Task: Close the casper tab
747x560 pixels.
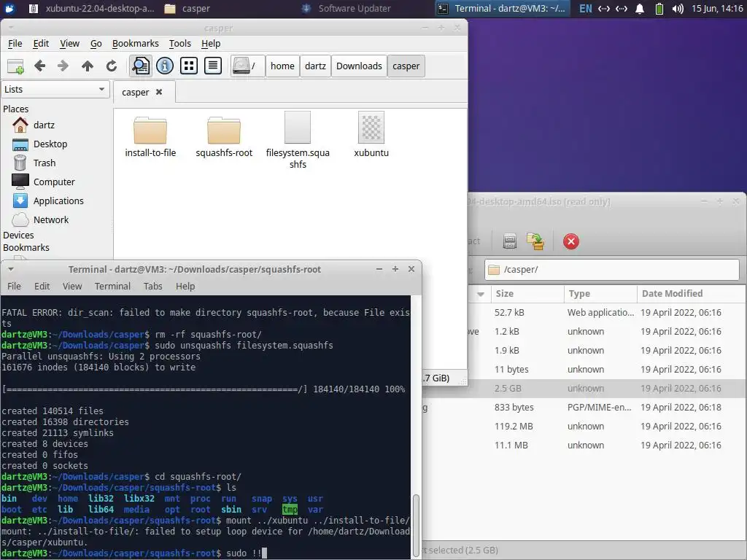Action: pos(159,92)
